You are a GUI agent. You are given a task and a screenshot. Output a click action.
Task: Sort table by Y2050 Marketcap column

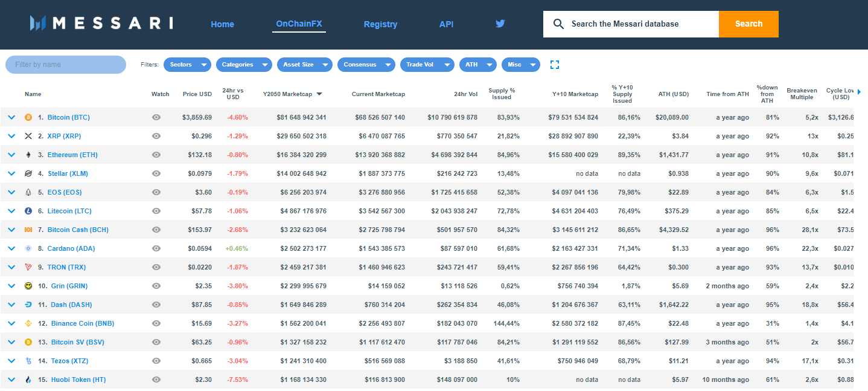[292, 94]
